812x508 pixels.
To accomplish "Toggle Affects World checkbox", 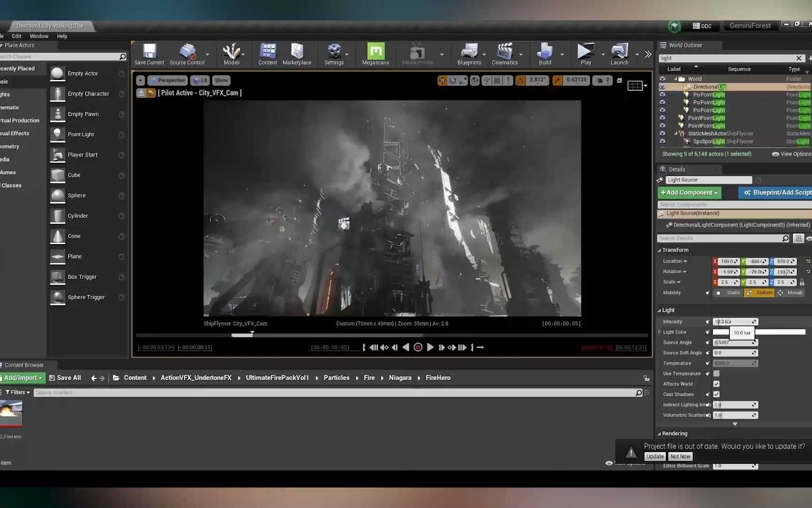I will point(716,384).
